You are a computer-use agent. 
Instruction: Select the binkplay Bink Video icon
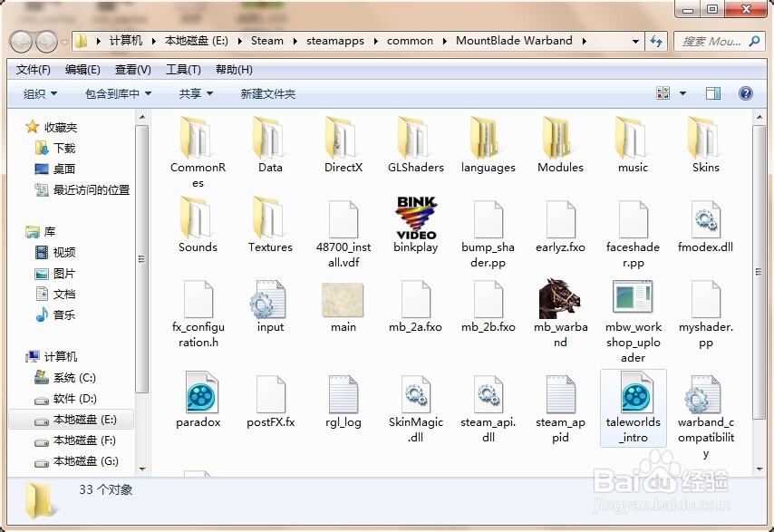[x=416, y=218]
